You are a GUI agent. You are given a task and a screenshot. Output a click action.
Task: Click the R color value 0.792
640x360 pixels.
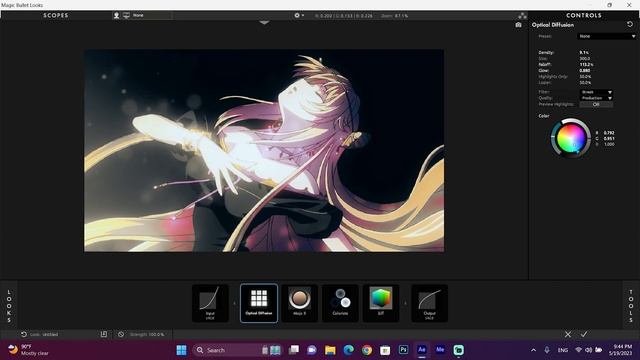point(609,133)
